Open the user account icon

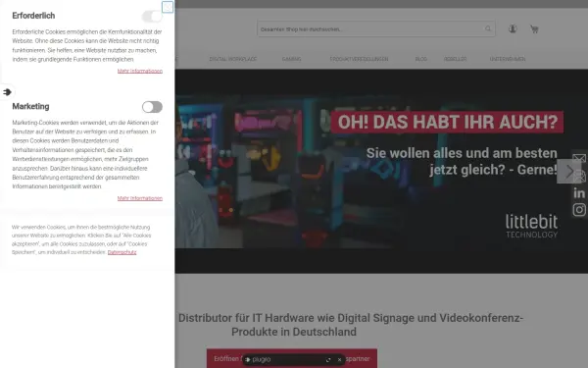pyautogui.click(x=513, y=28)
